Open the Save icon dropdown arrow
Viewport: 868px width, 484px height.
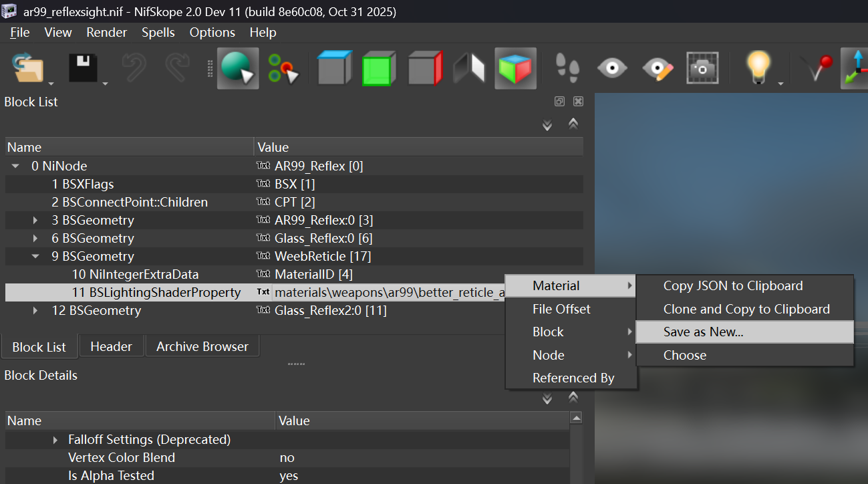click(106, 84)
